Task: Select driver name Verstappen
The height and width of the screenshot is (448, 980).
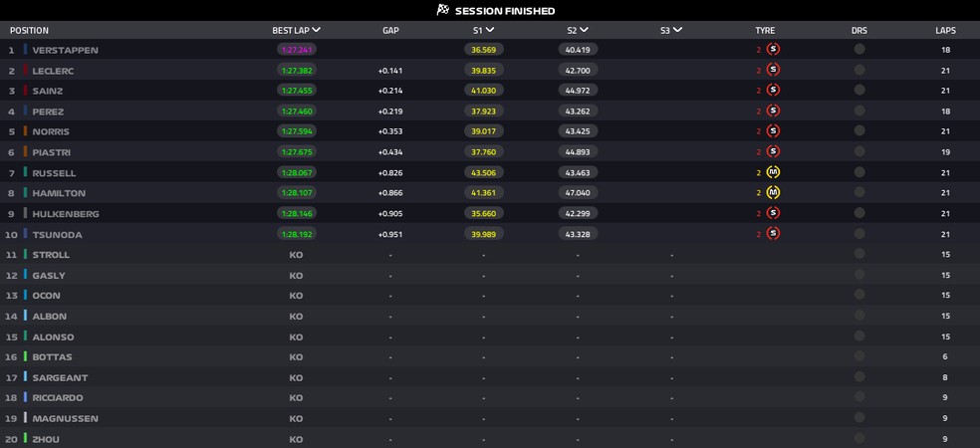Action: click(x=65, y=50)
